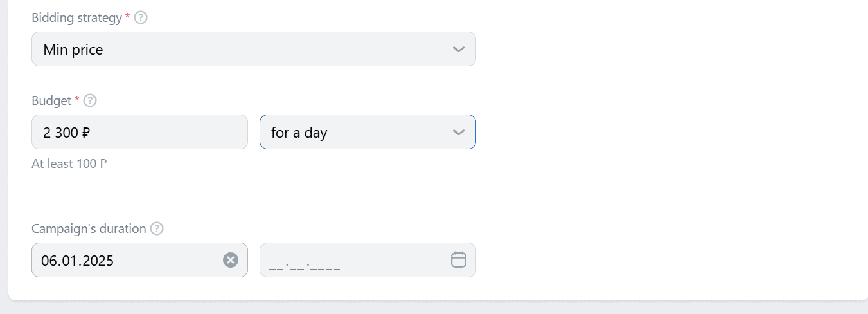Click the red asterisk beside Bidding strategy

tap(127, 16)
